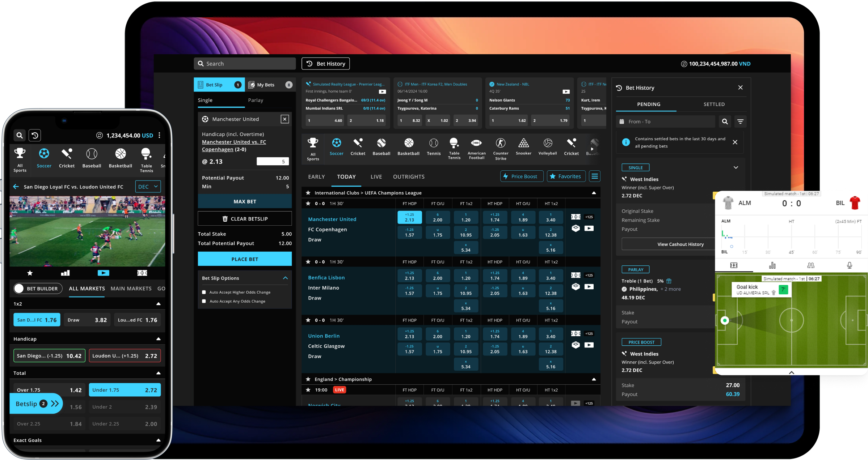Choose Basketball in the desktop sports bar
The height and width of the screenshot is (460, 868).
pos(408,147)
